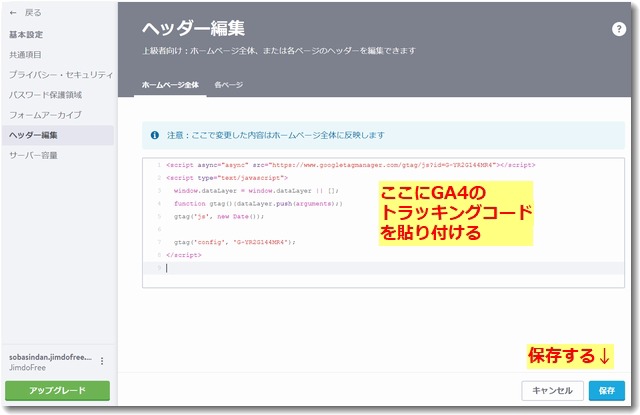Image resolution: width=640 pixels, height=415 pixels.
Task: Click the info icon in the notice banner
Action: click(x=154, y=133)
